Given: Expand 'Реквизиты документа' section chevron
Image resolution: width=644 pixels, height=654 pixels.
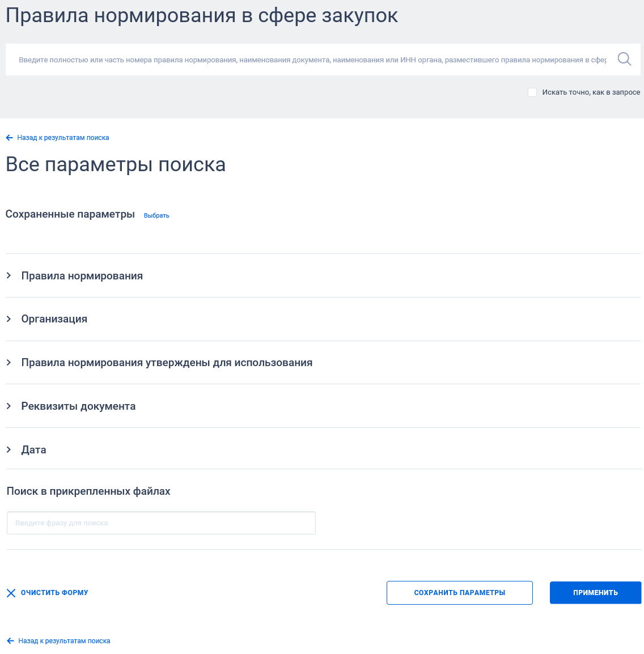Looking at the screenshot, I should pyautogui.click(x=9, y=406).
